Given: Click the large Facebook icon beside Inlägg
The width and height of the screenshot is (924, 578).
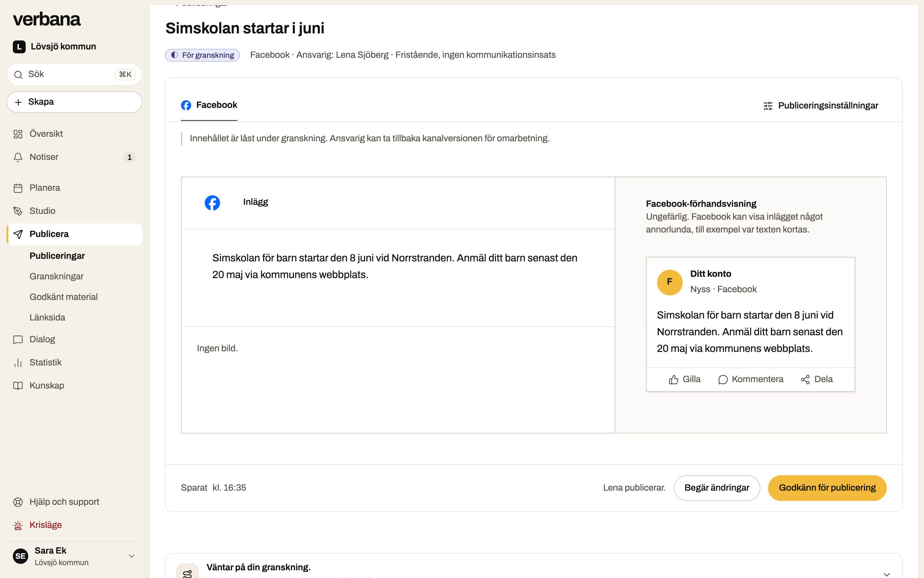Looking at the screenshot, I should coord(212,203).
